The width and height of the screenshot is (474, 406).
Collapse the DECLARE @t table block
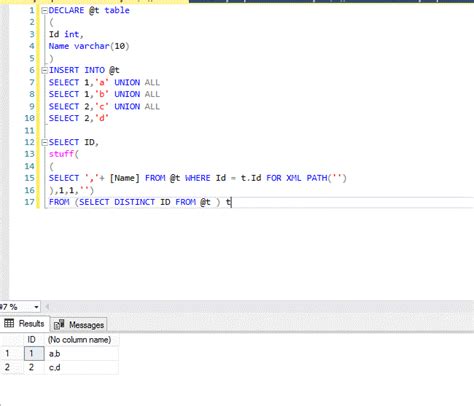tap(44, 11)
